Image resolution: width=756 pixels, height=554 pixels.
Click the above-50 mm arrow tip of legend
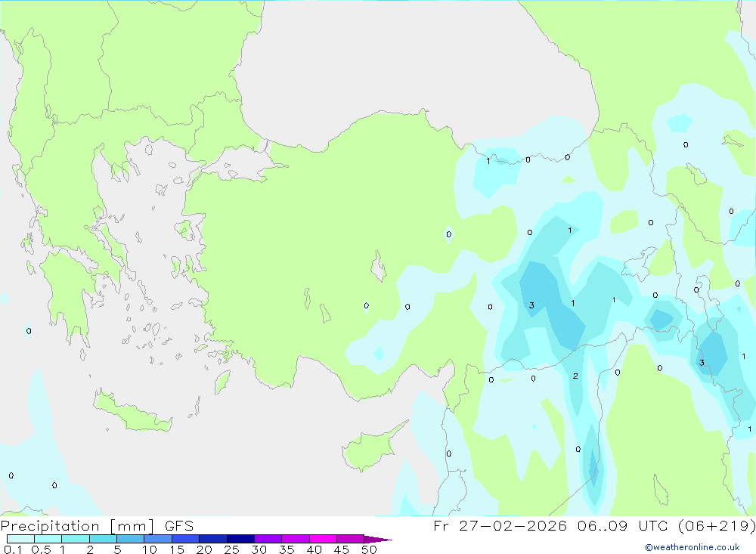pyautogui.click(x=378, y=539)
